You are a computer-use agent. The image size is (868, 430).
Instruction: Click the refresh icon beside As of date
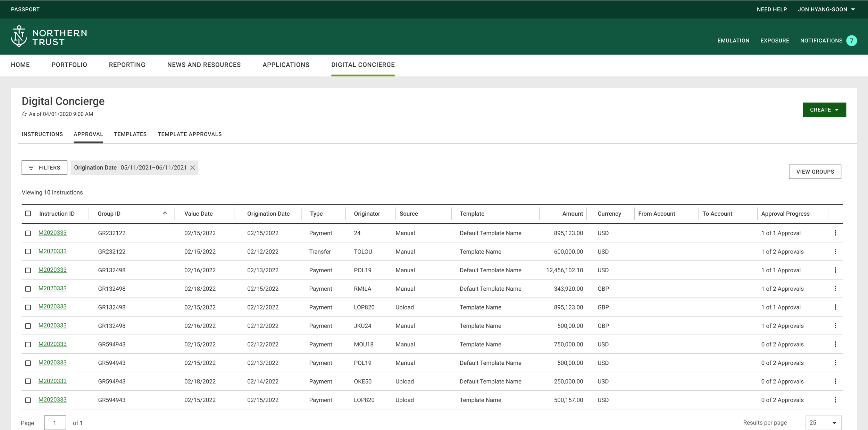[x=24, y=114]
